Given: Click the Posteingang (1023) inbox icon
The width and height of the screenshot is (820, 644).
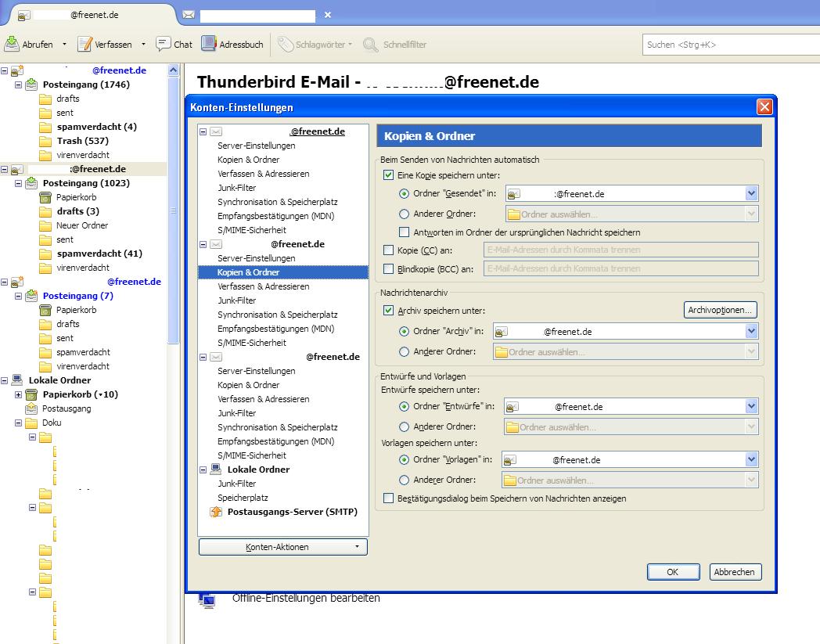Looking at the screenshot, I should (x=32, y=183).
